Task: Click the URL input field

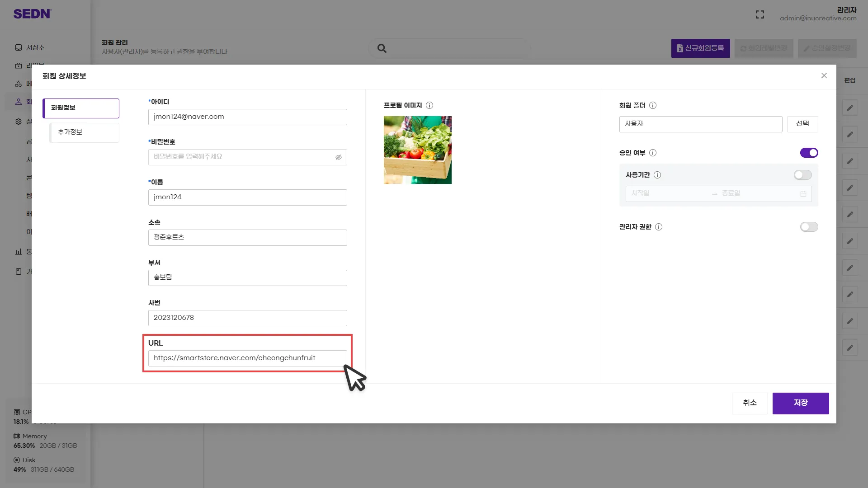Action: point(247,358)
